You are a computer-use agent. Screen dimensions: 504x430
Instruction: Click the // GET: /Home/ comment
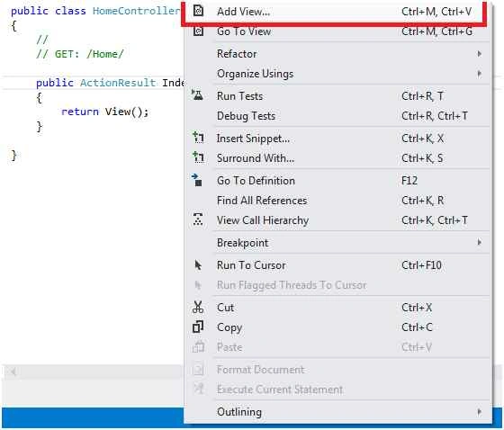click(80, 54)
